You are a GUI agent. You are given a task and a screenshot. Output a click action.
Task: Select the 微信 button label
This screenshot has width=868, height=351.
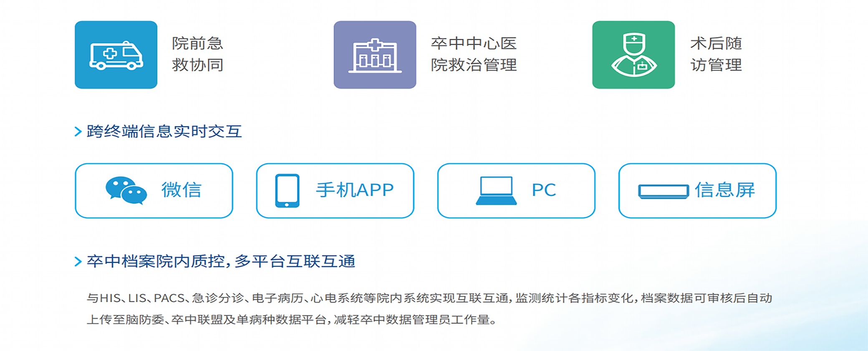182,190
